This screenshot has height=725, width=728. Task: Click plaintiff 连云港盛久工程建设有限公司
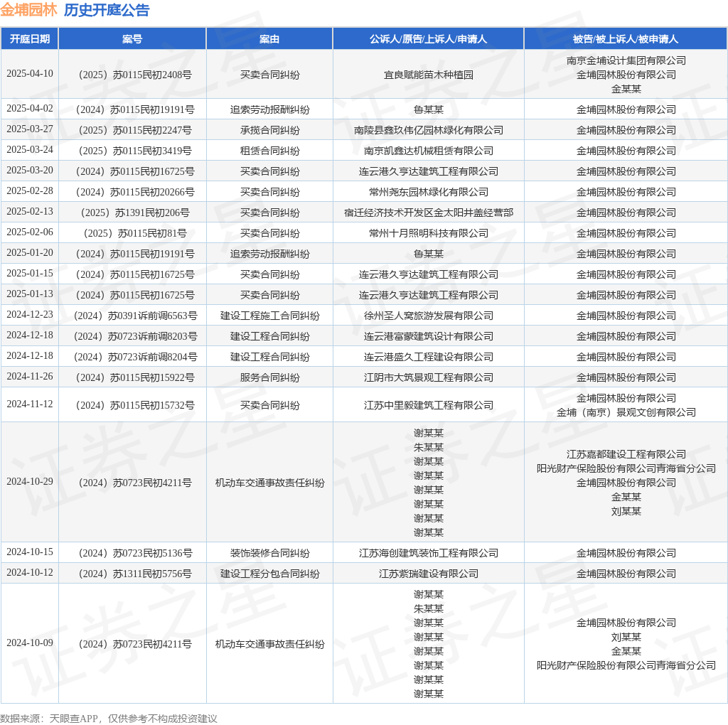pyautogui.click(x=428, y=357)
